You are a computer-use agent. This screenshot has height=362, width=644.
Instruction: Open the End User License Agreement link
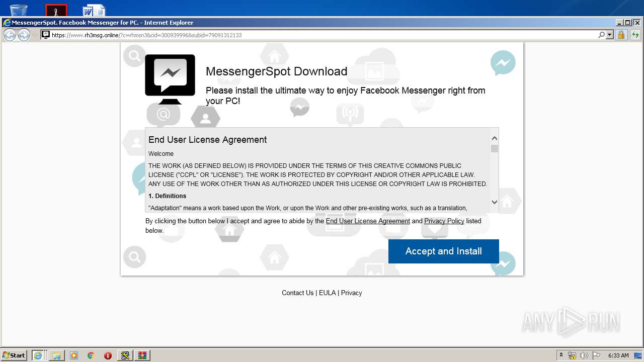point(368,221)
